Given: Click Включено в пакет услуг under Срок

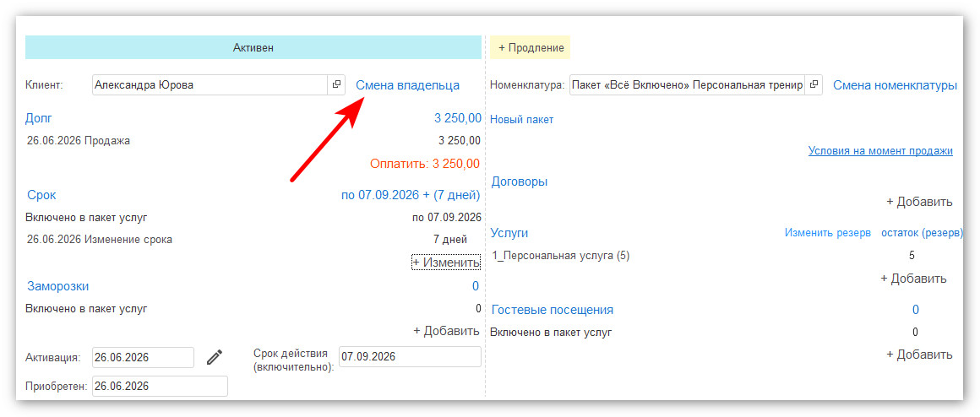Looking at the screenshot, I should click(x=86, y=218).
